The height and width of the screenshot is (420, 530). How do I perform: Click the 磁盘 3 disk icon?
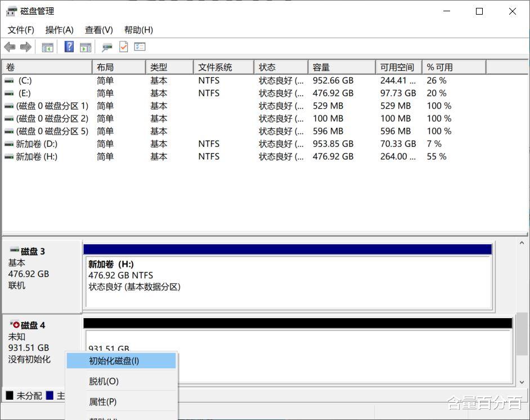click(15, 250)
